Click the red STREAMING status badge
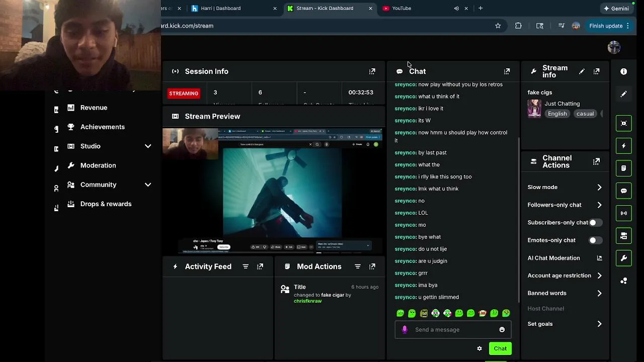 point(184,94)
